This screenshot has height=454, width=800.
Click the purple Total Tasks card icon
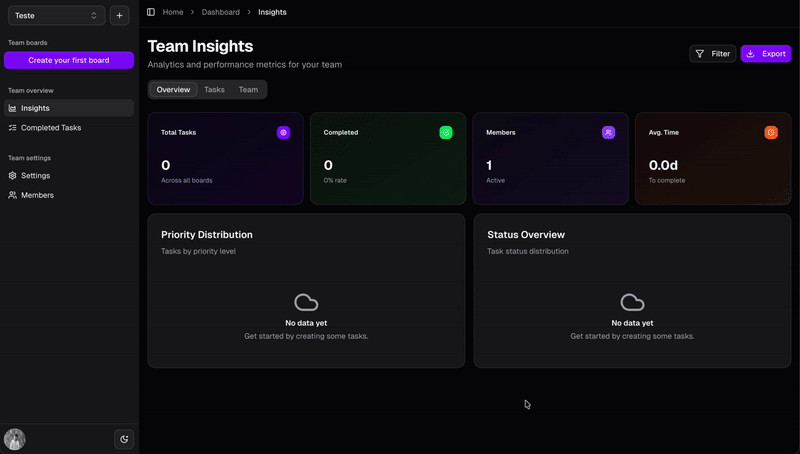[283, 132]
